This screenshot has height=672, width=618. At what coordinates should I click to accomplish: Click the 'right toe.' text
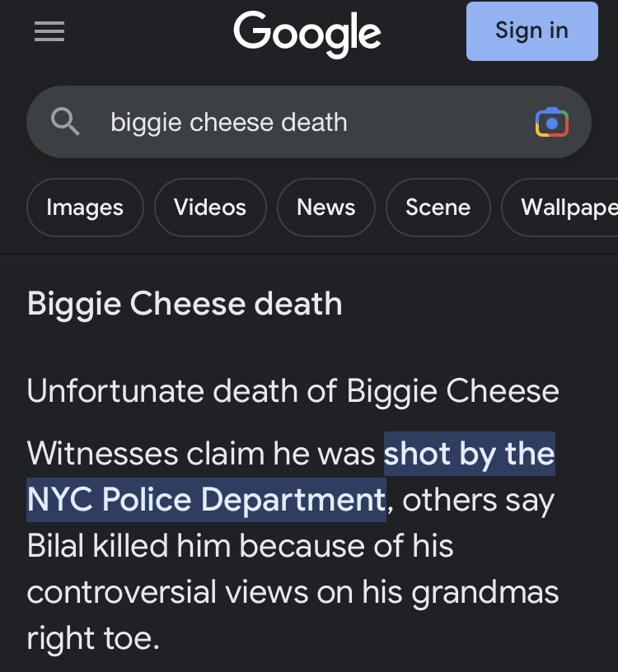(x=93, y=637)
